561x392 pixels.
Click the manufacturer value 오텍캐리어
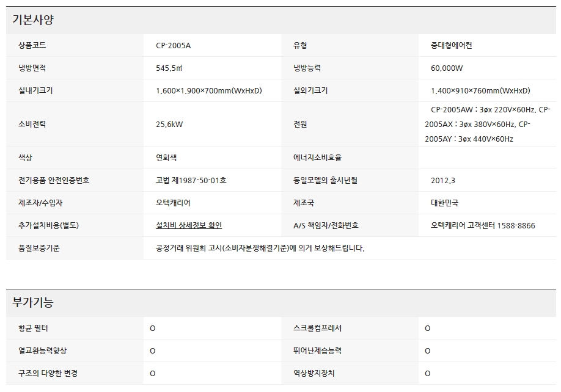tap(173, 203)
